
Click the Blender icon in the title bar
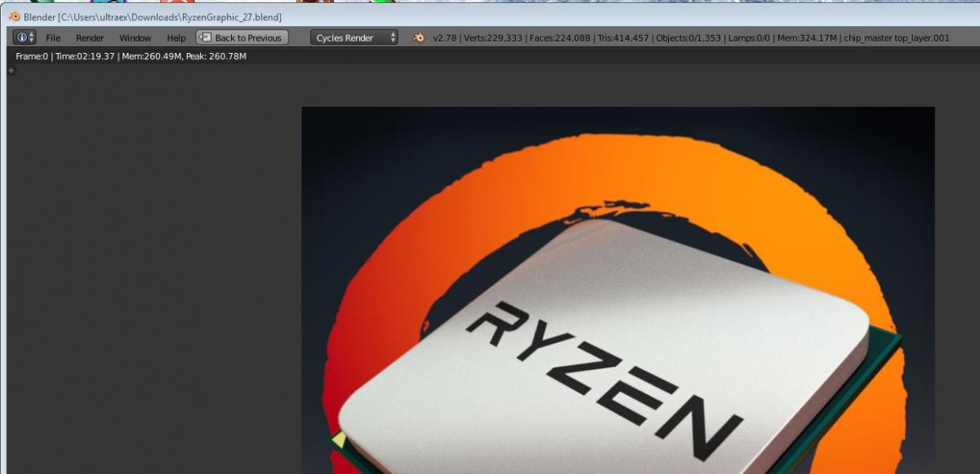coord(15,17)
